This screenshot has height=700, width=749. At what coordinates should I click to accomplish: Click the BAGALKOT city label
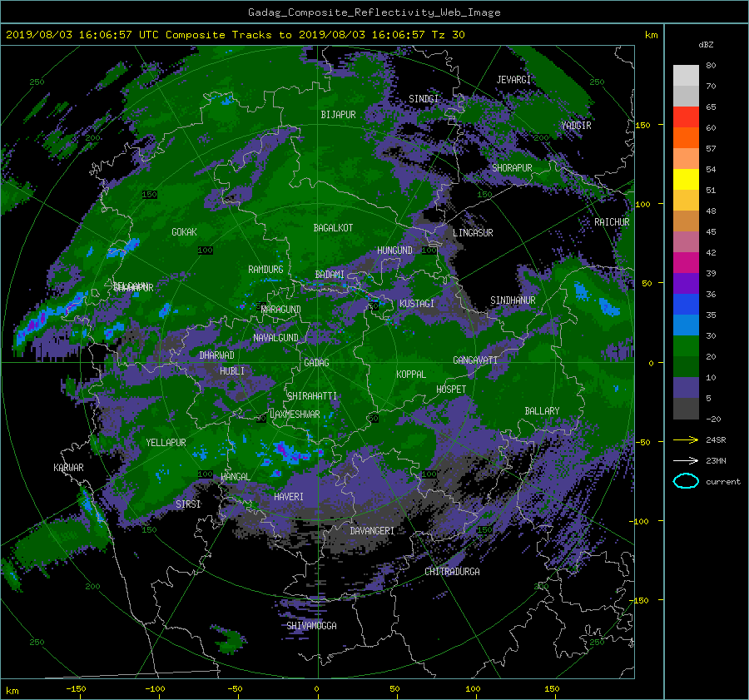click(x=333, y=228)
